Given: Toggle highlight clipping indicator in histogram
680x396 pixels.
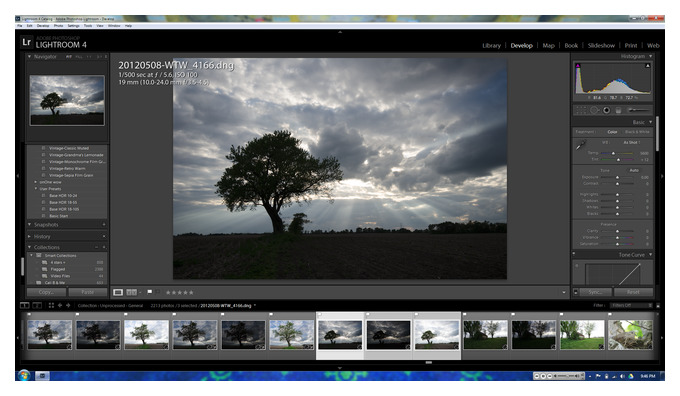Looking at the screenshot, I should (647, 65).
